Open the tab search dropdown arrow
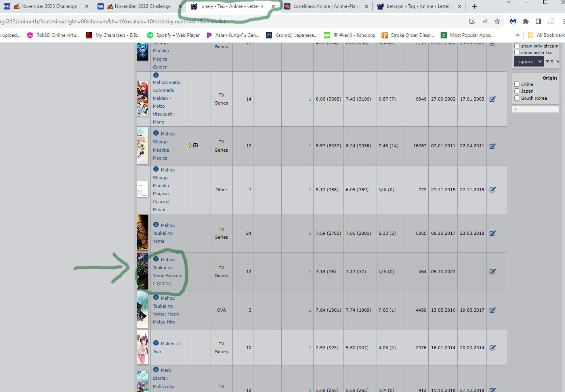This screenshot has width=565, height=392. [x=509, y=2]
